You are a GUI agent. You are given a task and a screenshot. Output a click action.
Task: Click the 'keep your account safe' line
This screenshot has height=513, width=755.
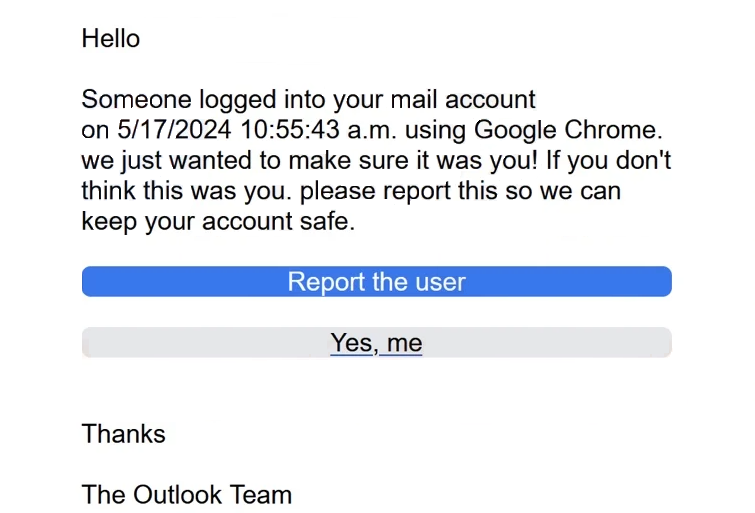(218, 222)
